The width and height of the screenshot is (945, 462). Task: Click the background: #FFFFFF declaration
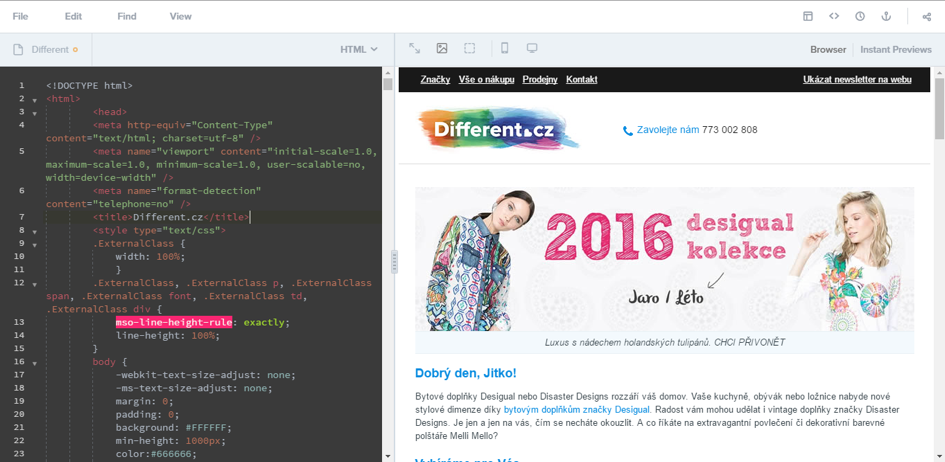(x=174, y=428)
